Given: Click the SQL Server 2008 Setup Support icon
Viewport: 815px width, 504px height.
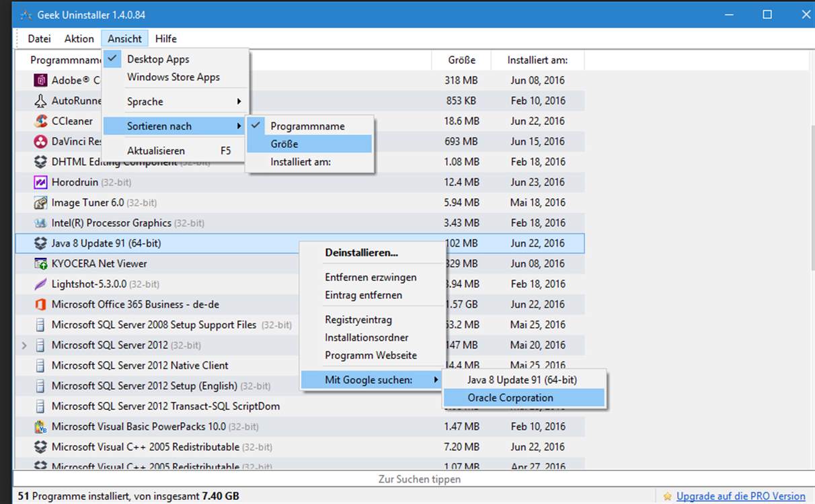Looking at the screenshot, I should [x=40, y=325].
